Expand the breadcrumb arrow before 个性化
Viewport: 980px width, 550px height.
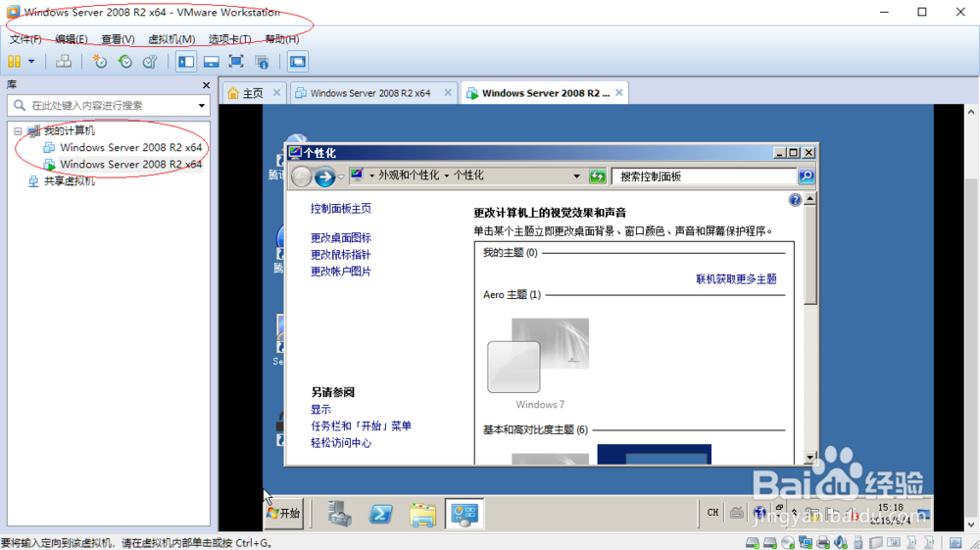click(x=447, y=175)
